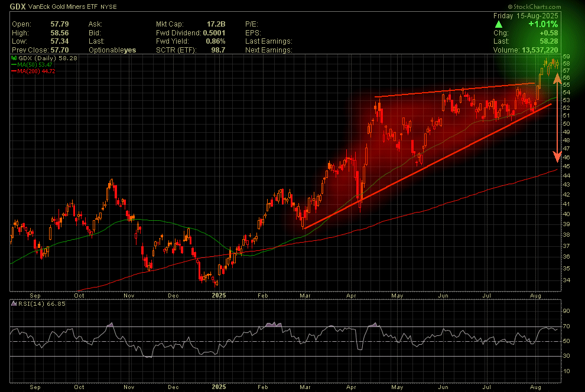Click the Mkt Cap value 17.2B

[x=216, y=24]
